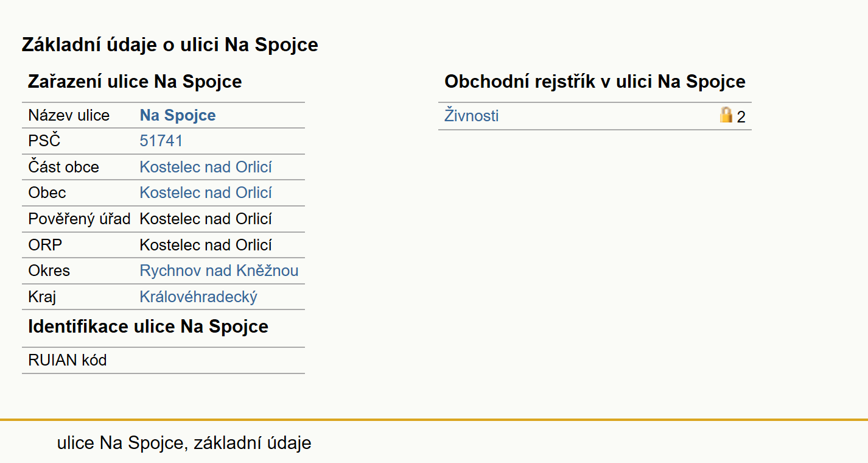Open the Živnosti link
Screen dimensions: 868x463
[471, 116]
